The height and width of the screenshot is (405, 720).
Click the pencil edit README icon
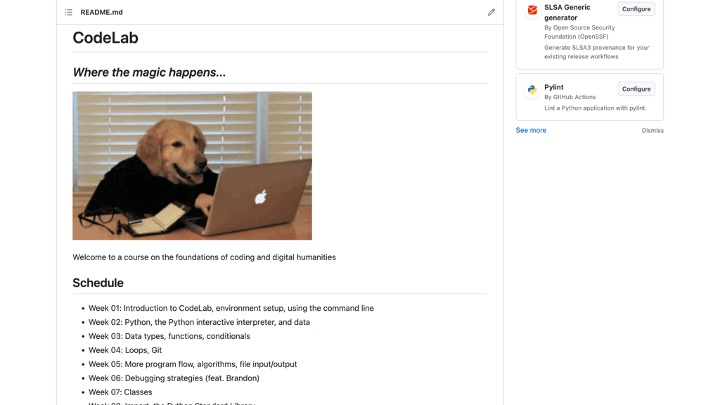tap(491, 12)
